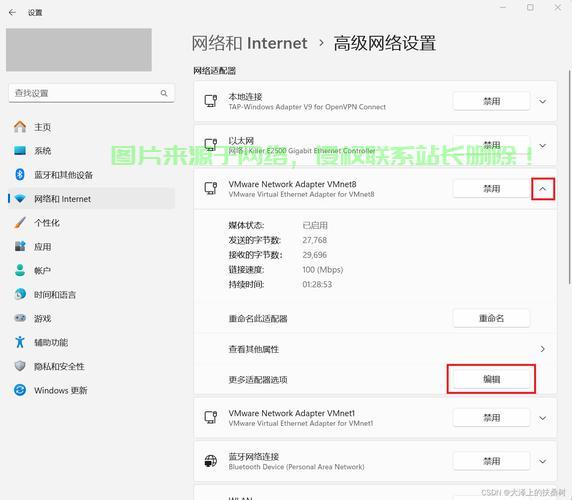Open Windows 更新 page
572x500 pixels.
(91, 390)
